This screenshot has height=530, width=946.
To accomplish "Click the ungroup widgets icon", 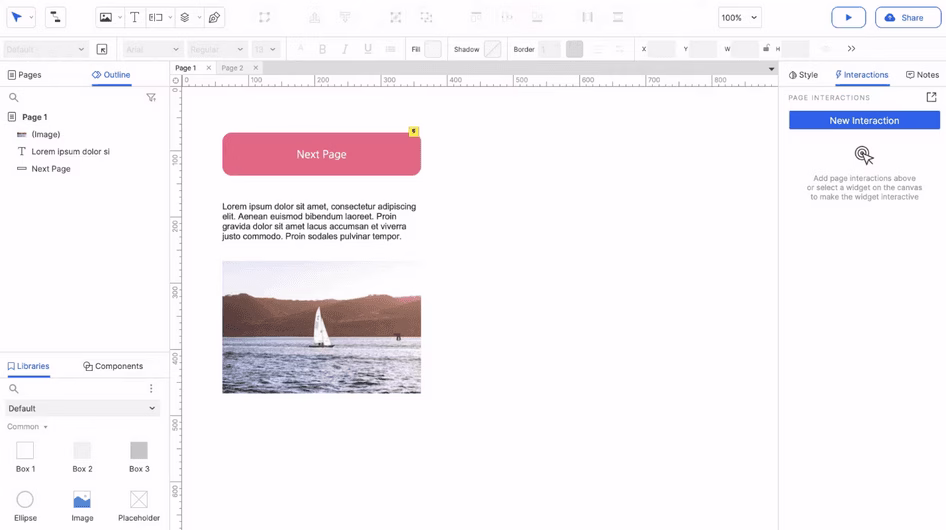I will coord(427,18).
